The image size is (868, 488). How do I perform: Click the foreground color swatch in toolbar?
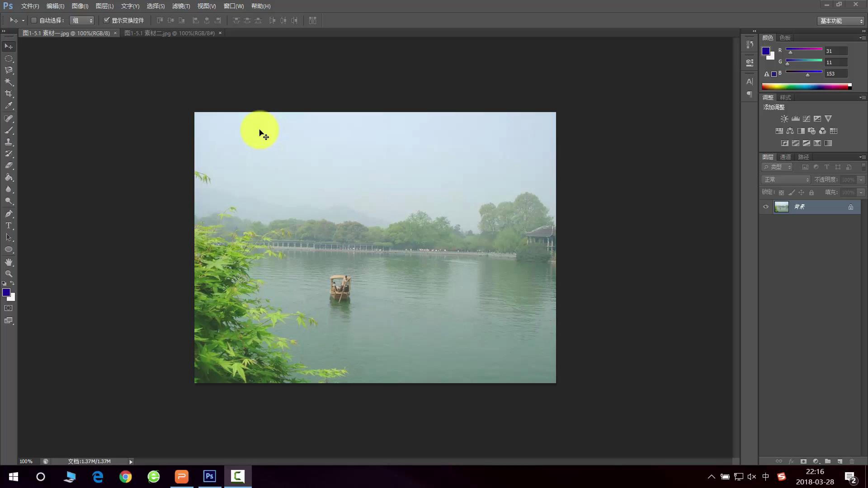[6, 292]
